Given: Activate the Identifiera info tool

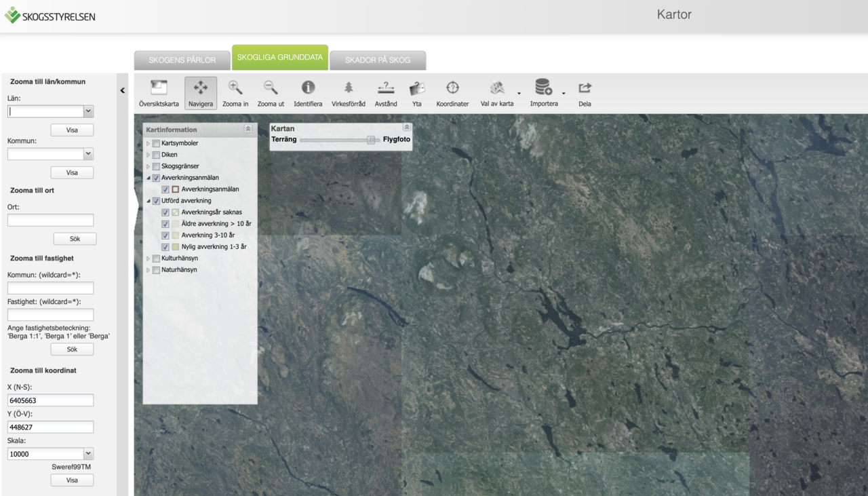Looking at the screenshot, I should pyautogui.click(x=308, y=93).
